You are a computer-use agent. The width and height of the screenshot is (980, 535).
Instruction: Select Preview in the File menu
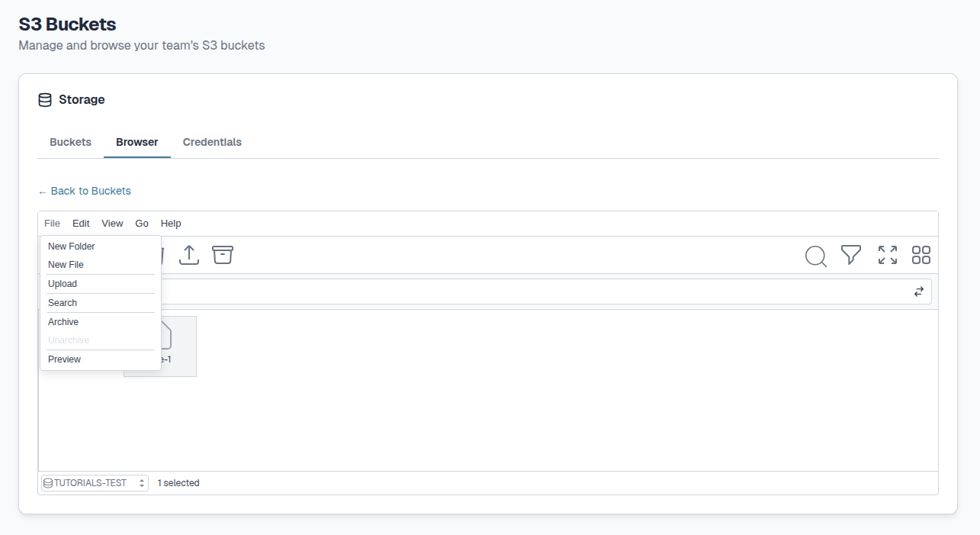pos(64,359)
